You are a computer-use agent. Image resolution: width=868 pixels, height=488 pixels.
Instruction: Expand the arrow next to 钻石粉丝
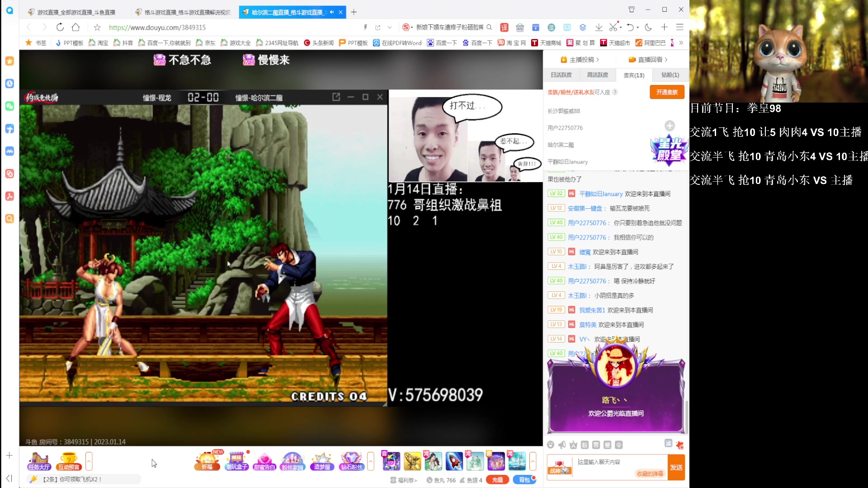click(x=371, y=461)
